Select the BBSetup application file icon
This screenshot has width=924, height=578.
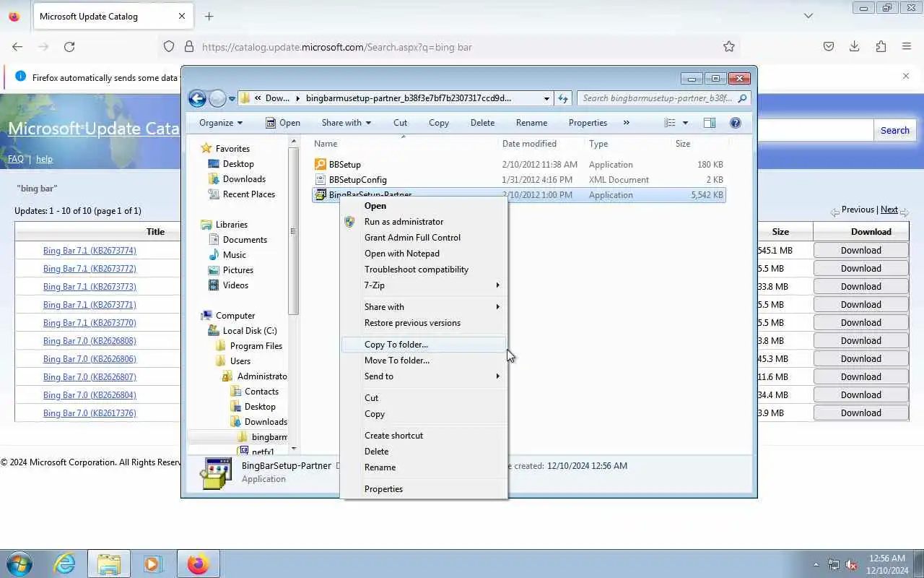(321, 165)
